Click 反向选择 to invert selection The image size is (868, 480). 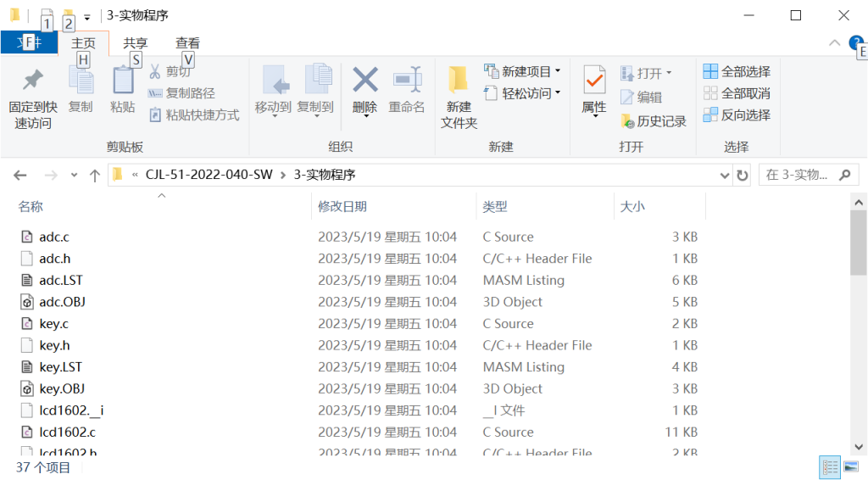(x=737, y=114)
